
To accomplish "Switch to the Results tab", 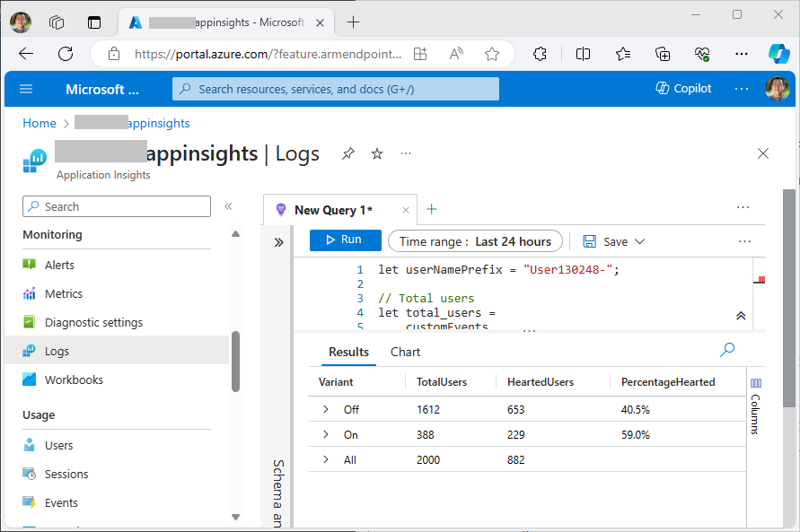I will 348,352.
